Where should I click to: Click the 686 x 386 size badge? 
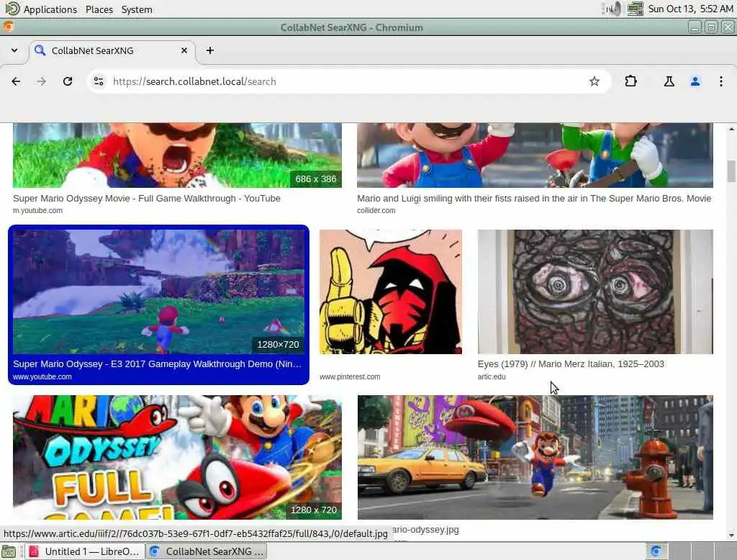click(x=316, y=179)
